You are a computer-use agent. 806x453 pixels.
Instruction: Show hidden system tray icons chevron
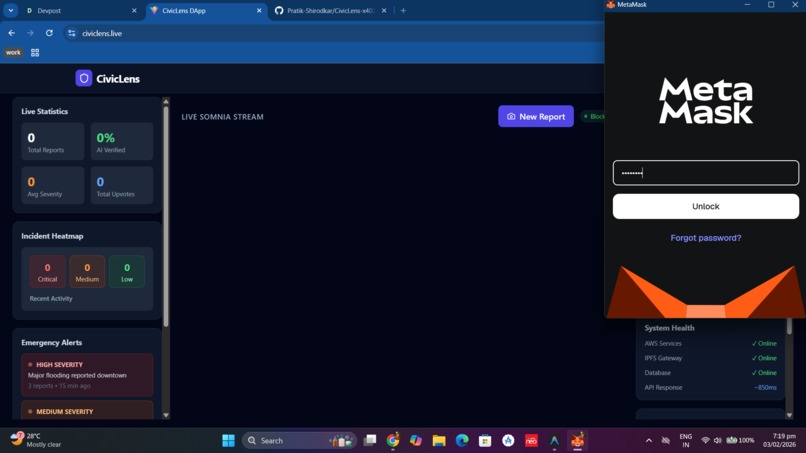(x=649, y=441)
